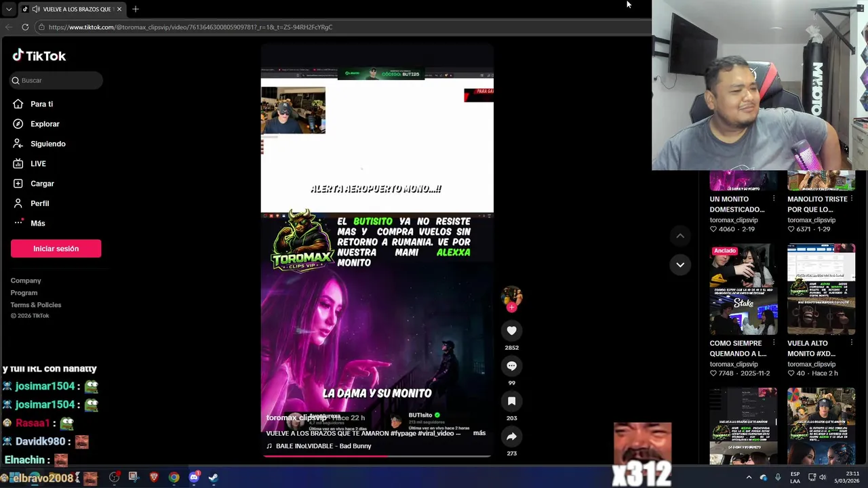
Task: Open OBS Studio from the taskbar
Action: (114, 477)
